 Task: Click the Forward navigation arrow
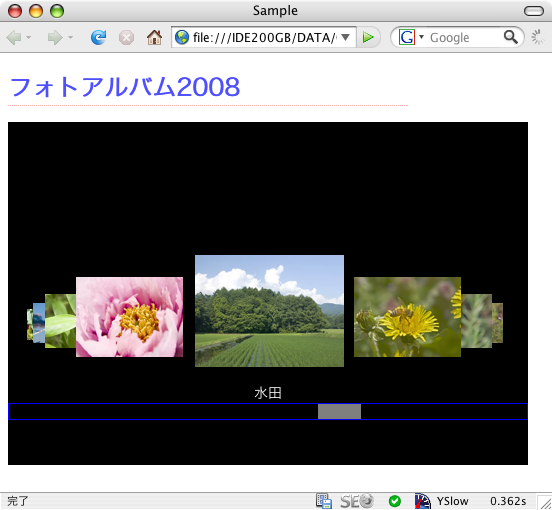[55, 37]
